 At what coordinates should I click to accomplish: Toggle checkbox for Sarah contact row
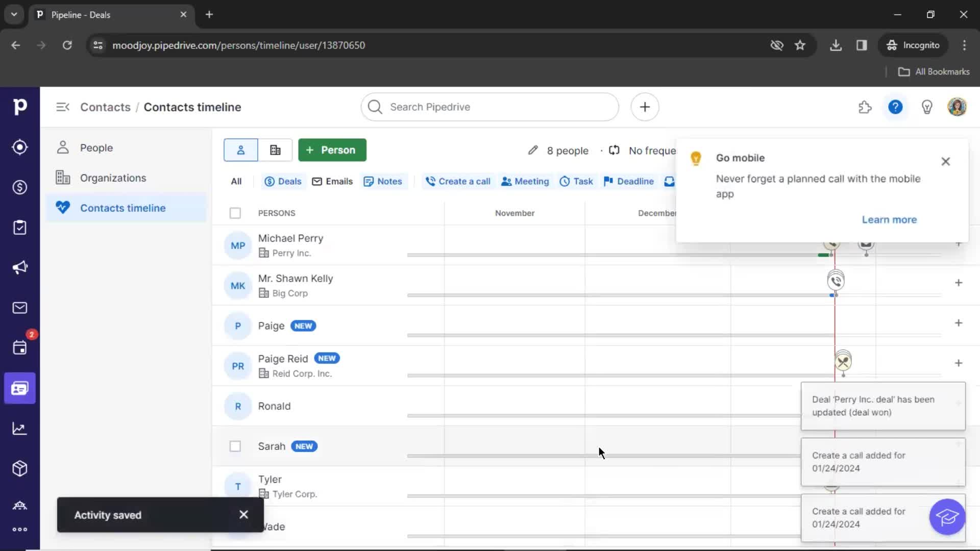click(235, 446)
